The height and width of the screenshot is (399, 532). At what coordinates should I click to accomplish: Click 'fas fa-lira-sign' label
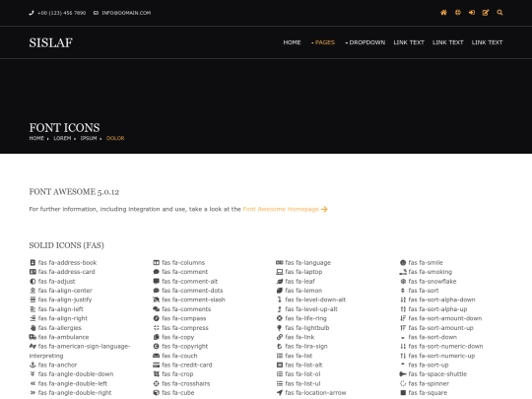[306, 347]
